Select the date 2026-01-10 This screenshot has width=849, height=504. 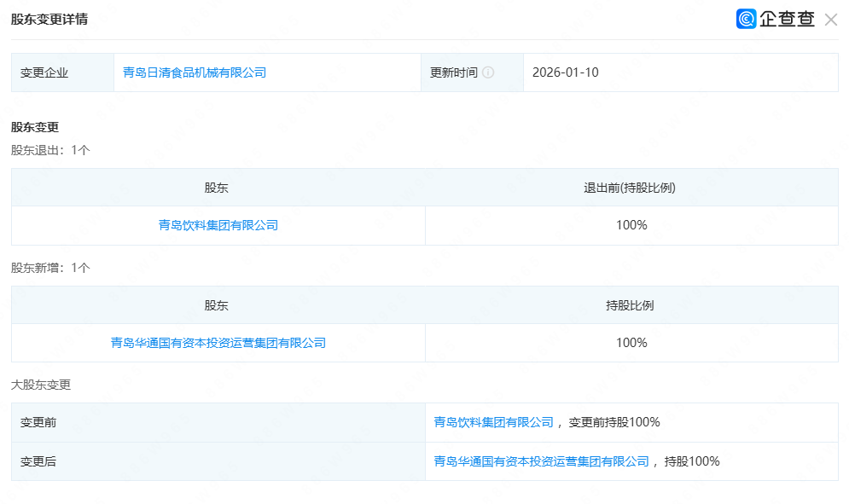click(565, 72)
